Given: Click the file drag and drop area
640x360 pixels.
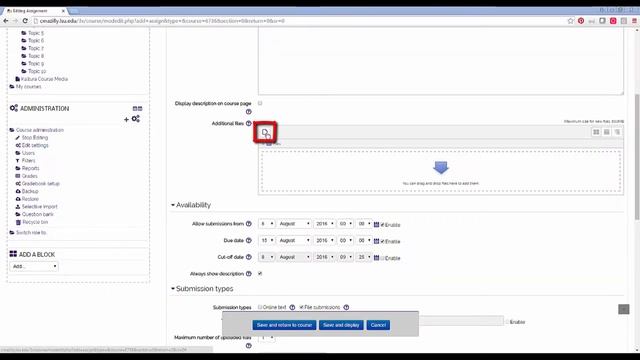Looking at the screenshot, I should (x=441, y=171).
